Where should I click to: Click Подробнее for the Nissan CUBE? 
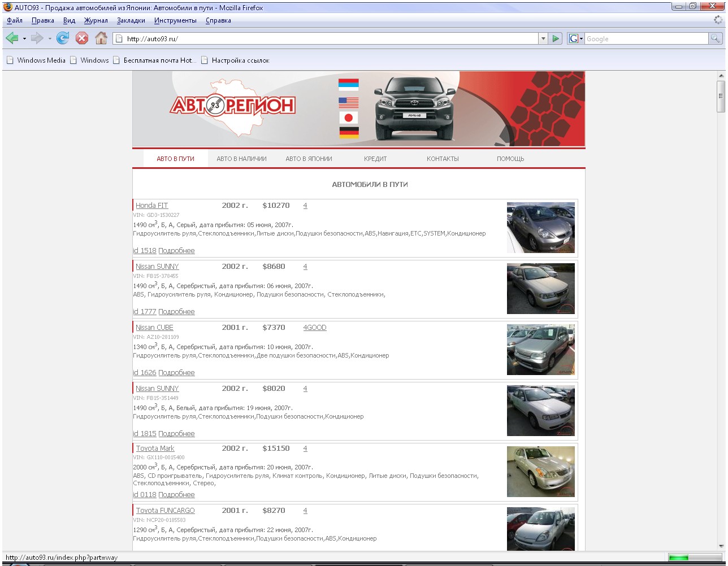(x=177, y=372)
